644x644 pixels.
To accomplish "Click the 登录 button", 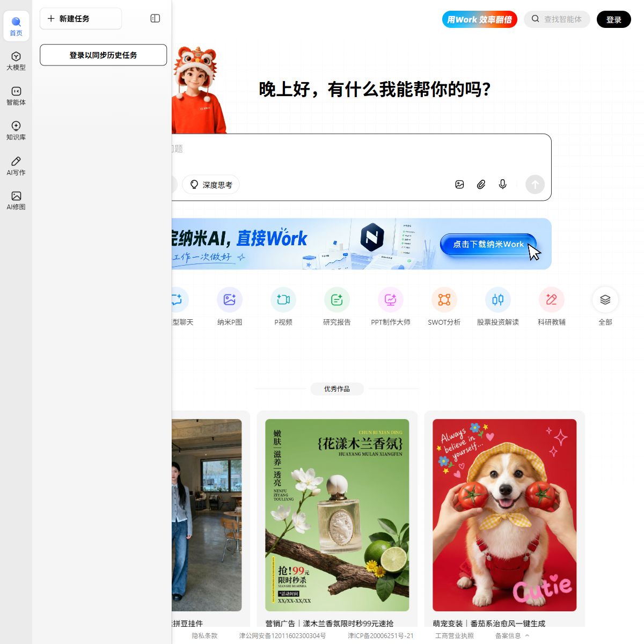I will 613,19.
